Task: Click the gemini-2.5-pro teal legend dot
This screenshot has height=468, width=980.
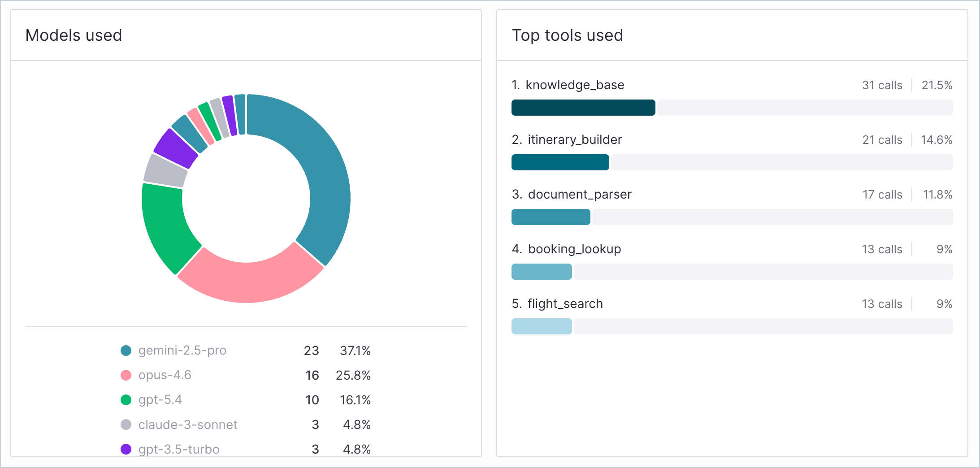Action: click(126, 351)
